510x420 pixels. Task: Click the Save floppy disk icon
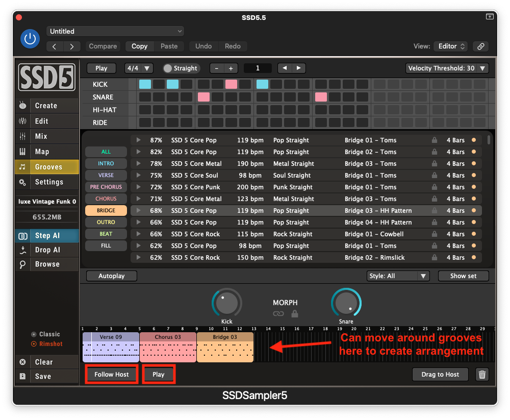(x=22, y=376)
